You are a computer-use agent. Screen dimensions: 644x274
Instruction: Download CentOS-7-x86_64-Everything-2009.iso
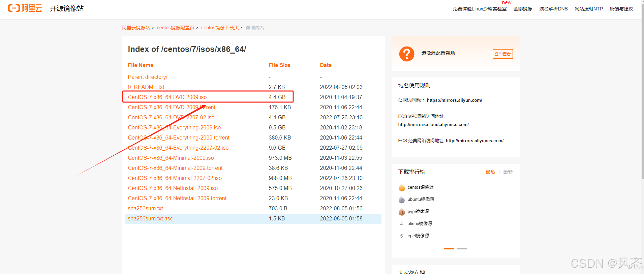(174, 127)
